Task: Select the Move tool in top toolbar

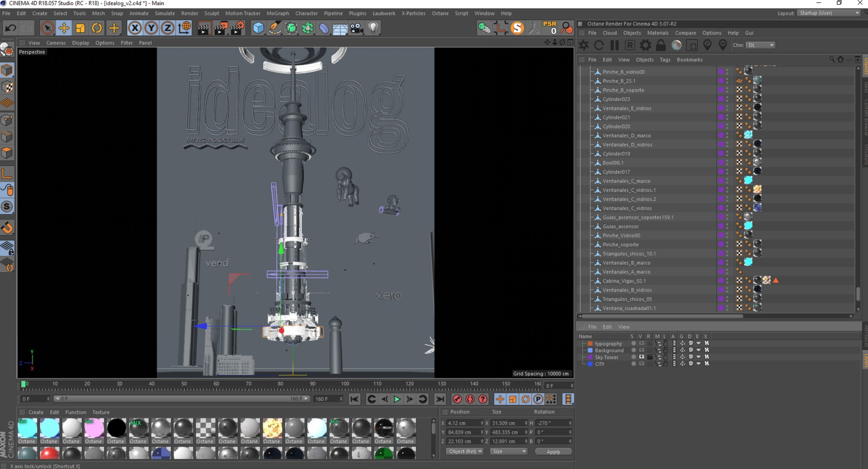Action: point(64,28)
